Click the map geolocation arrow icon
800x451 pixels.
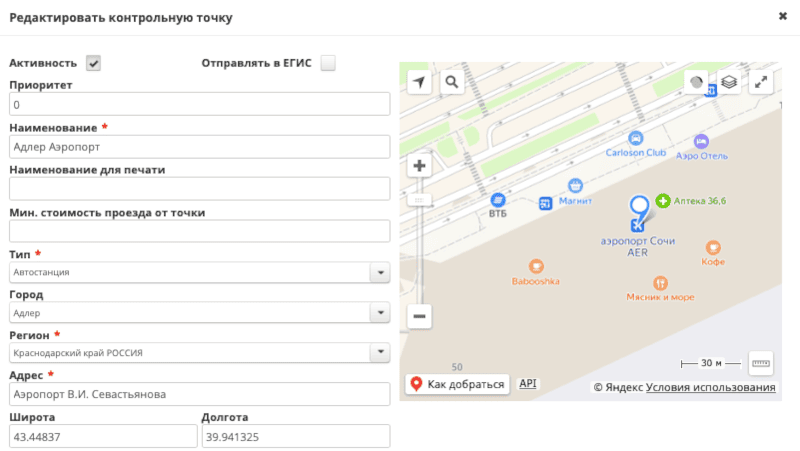[x=419, y=82]
